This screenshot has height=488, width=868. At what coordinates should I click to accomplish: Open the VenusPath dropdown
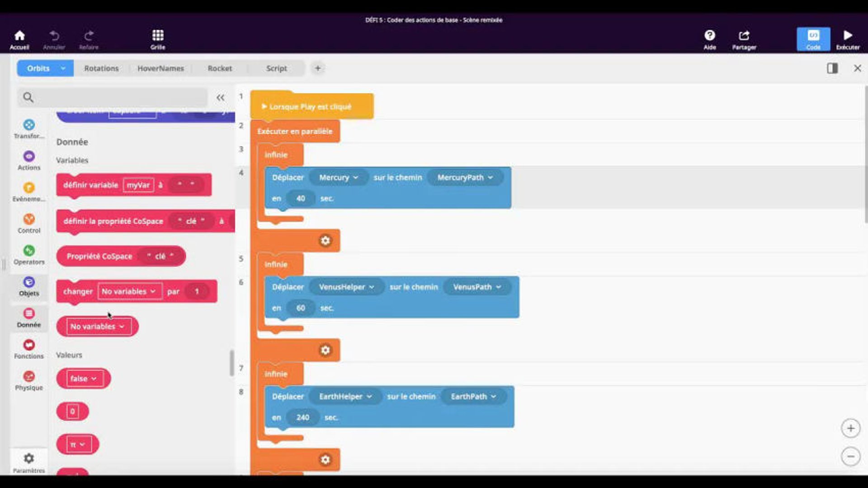point(477,287)
